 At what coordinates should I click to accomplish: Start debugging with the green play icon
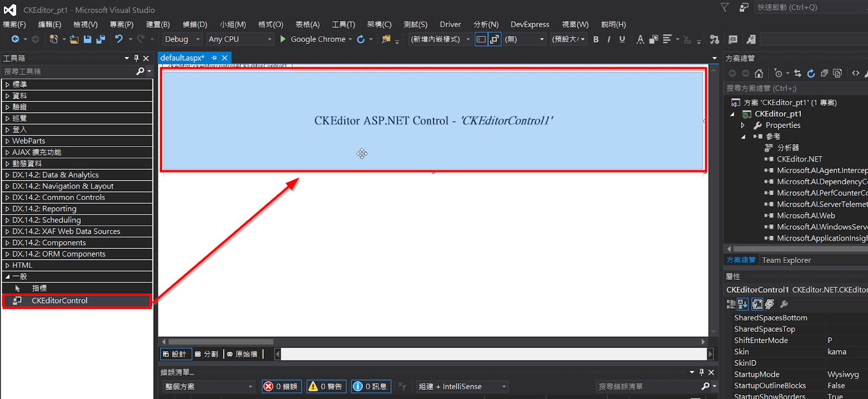coord(283,39)
